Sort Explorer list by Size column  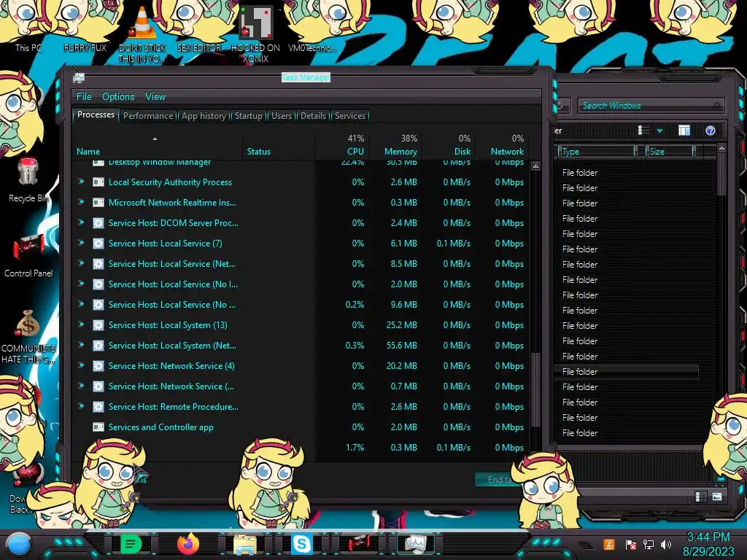click(x=670, y=152)
